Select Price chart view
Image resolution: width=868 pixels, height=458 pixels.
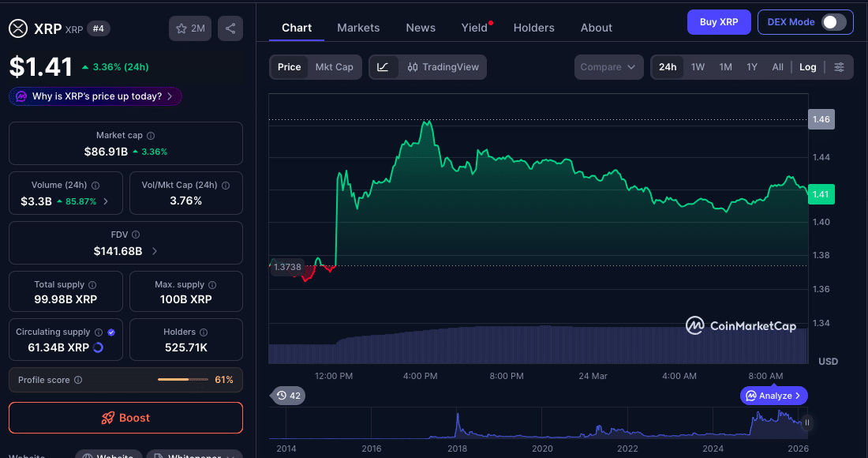click(289, 67)
